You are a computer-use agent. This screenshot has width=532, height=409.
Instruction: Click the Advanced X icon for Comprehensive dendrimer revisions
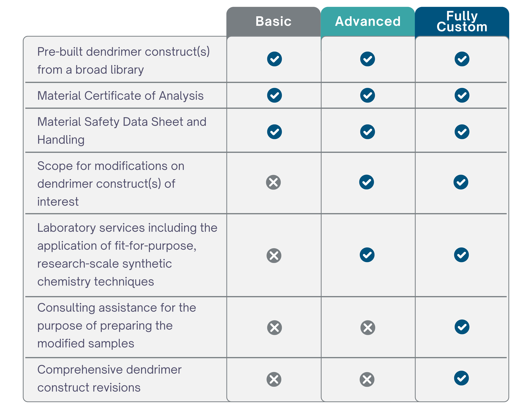pos(367,379)
